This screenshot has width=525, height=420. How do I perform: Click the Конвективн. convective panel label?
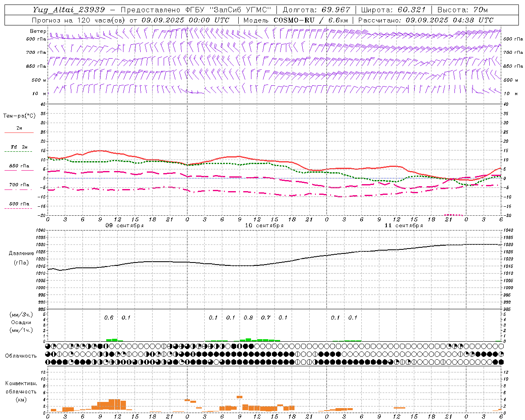[x=21, y=383]
